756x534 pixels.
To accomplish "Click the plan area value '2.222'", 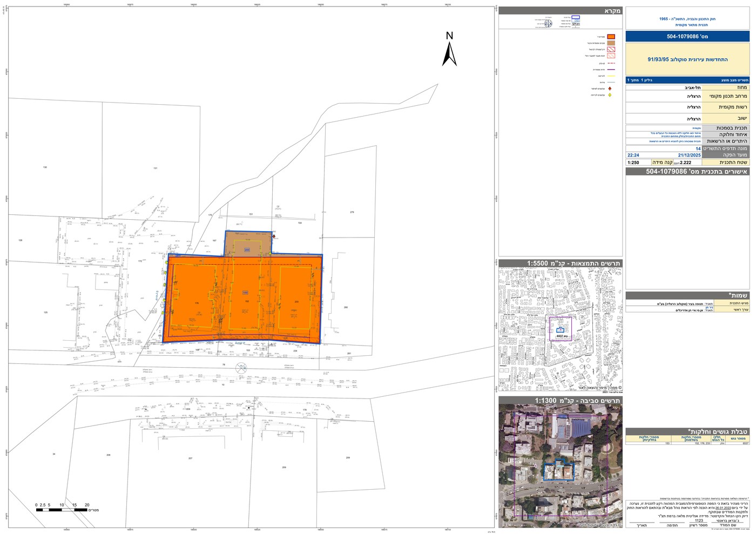I will point(686,163).
